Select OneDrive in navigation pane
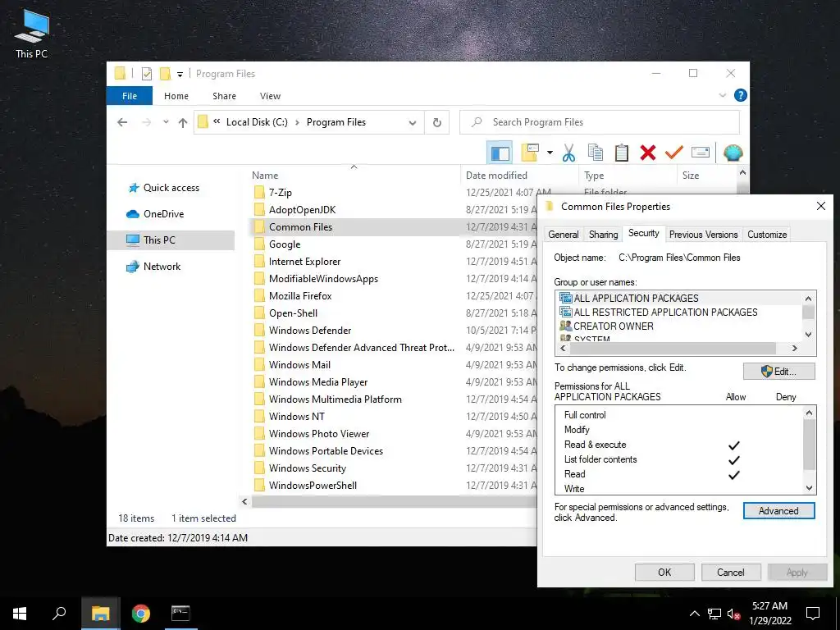 pyautogui.click(x=163, y=214)
